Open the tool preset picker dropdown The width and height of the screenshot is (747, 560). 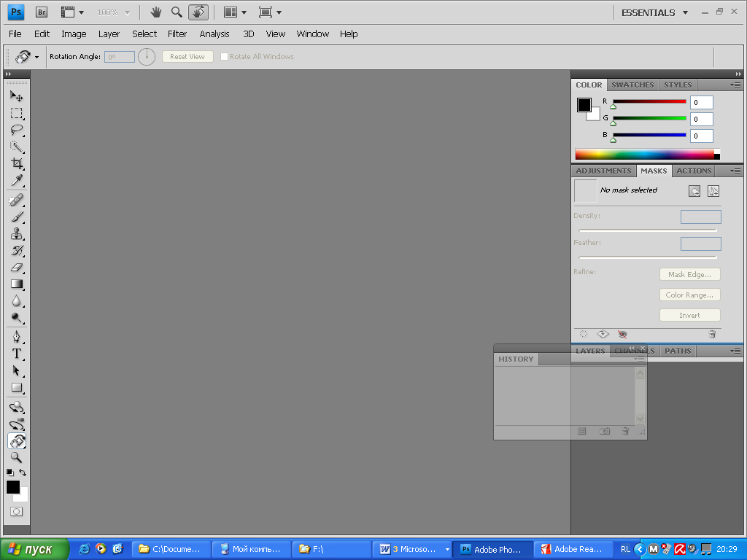36,57
